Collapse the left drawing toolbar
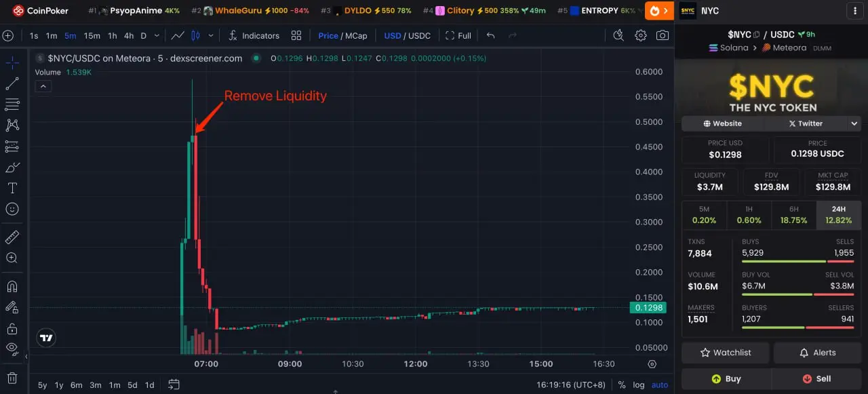Image resolution: width=868 pixels, height=394 pixels. (x=26, y=356)
